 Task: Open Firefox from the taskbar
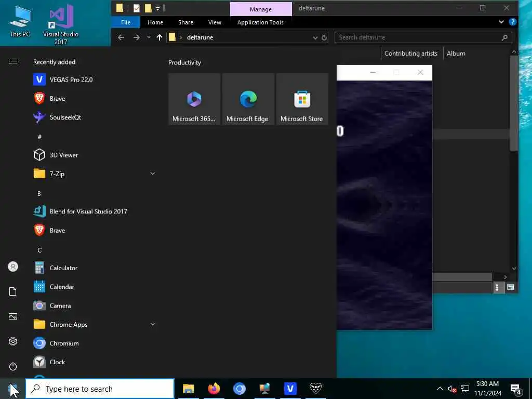(x=214, y=389)
